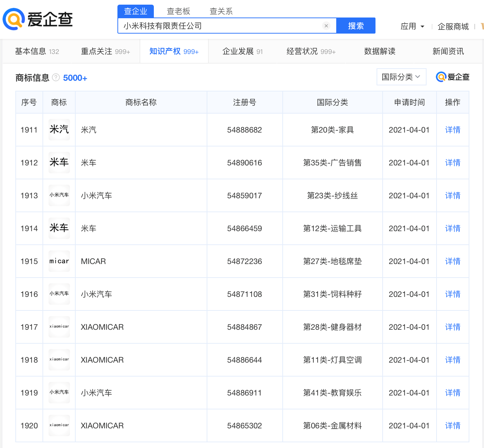Open the 小米汽车 trademark thumbnail in row 1913
The width and height of the screenshot is (484, 448).
pos(59,195)
